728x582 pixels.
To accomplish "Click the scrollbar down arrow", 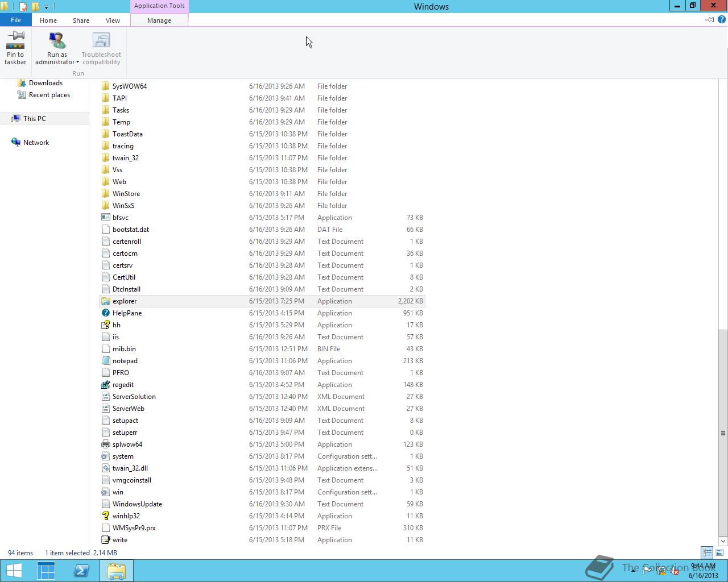I will coord(723,541).
